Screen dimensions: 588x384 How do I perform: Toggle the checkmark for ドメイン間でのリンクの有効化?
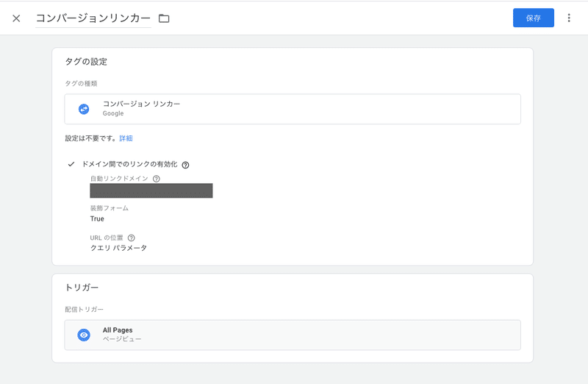point(71,164)
